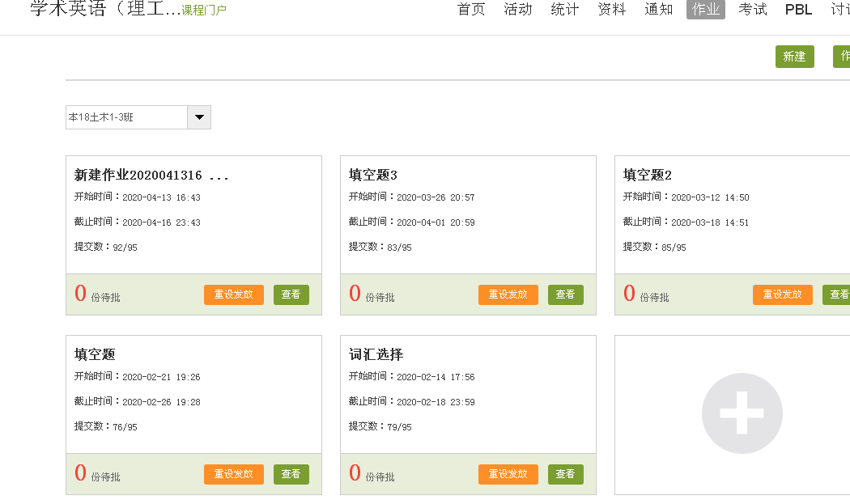Select the 作业 tab
Image resolution: width=850 pixels, height=504 pixels.
[706, 10]
